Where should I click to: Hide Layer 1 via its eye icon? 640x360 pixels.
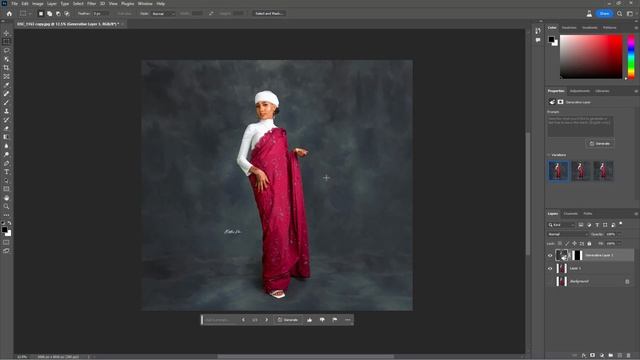[x=550, y=269]
